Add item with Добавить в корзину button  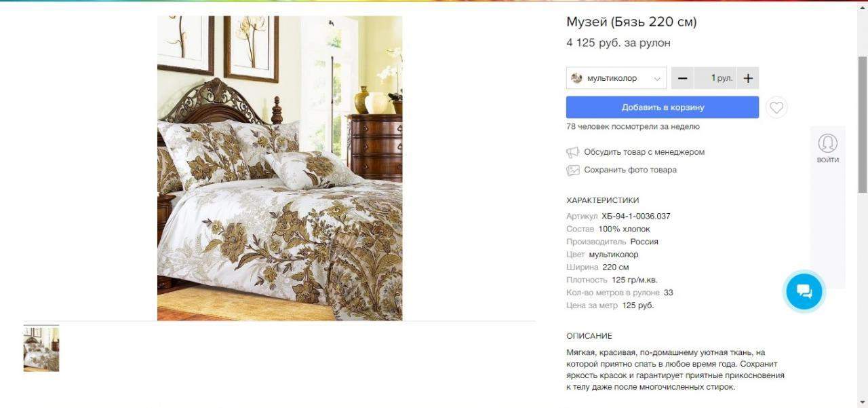tap(663, 107)
